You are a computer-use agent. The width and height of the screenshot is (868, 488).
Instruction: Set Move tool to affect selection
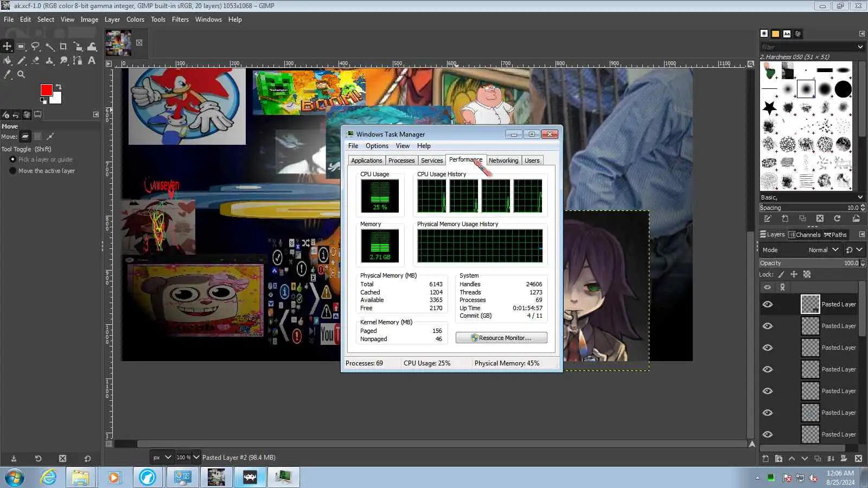[38, 137]
